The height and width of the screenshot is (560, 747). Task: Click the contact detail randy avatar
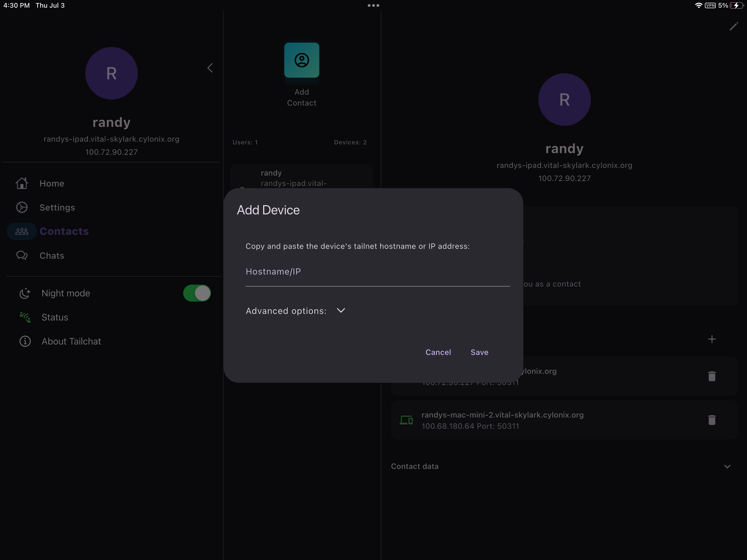coord(564,100)
